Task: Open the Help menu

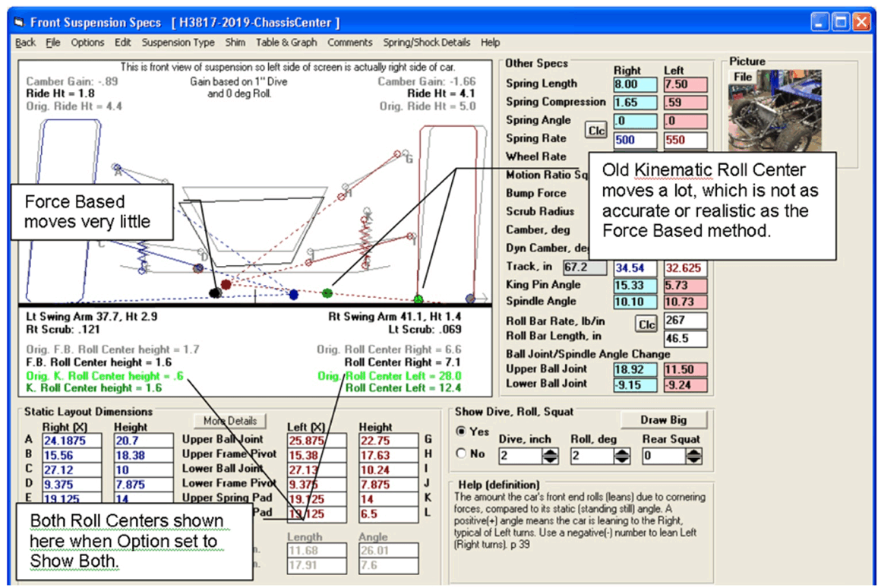Action: (x=490, y=43)
